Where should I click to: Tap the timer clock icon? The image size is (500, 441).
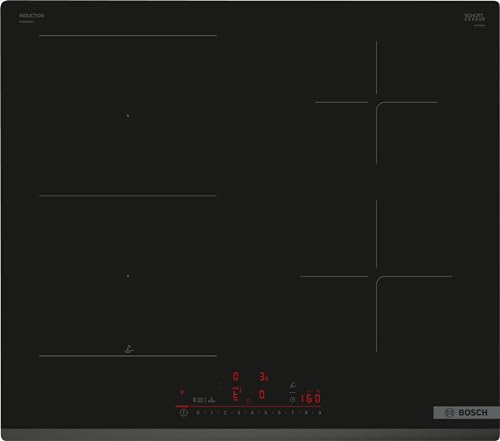tap(292, 399)
